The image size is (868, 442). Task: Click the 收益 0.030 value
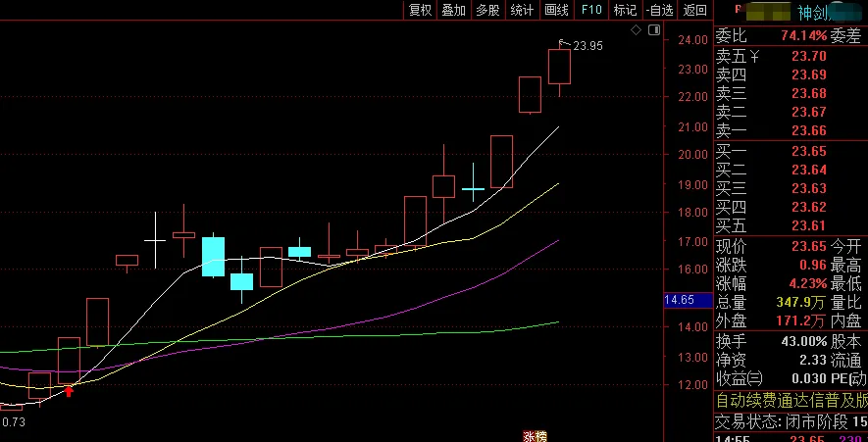coord(809,379)
